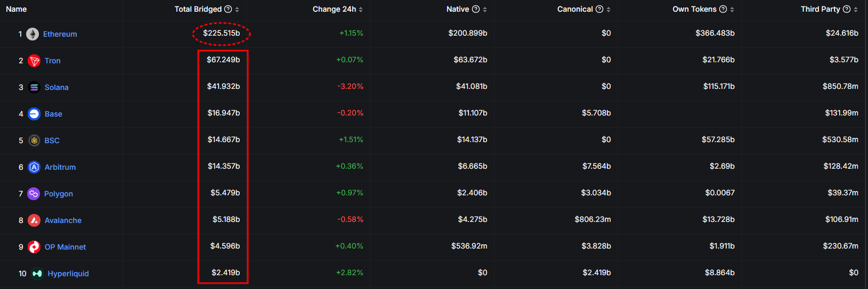Image resolution: width=868 pixels, height=289 pixels.
Task: Click the Avalanche chain logo icon
Action: click(x=34, y=220)
